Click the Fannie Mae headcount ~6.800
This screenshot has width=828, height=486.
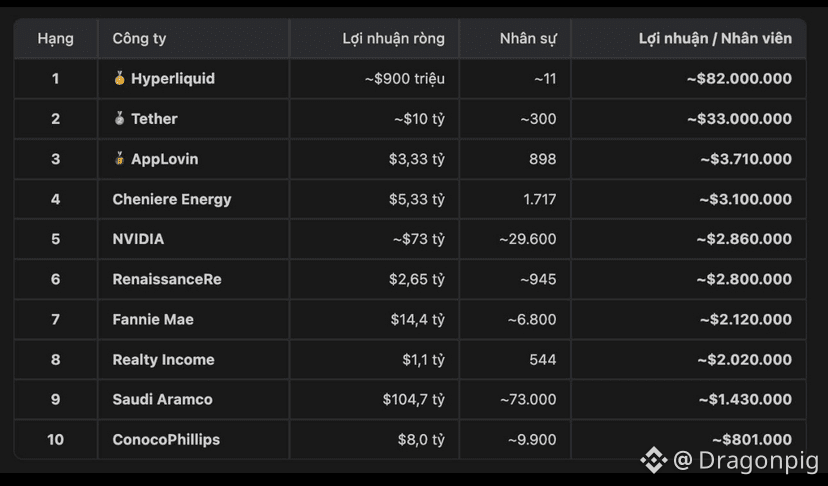pyautogui.click(x=532, y=320)
